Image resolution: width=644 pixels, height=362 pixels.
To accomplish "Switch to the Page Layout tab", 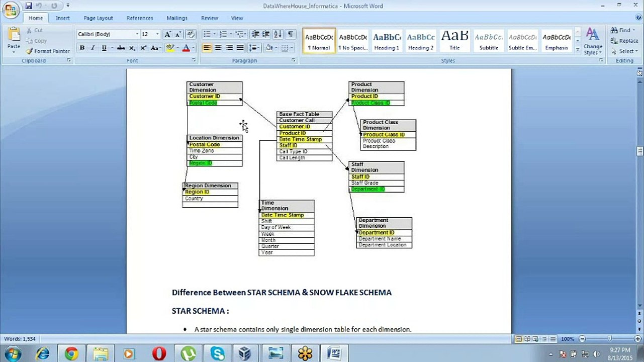I will pos(98,18).
